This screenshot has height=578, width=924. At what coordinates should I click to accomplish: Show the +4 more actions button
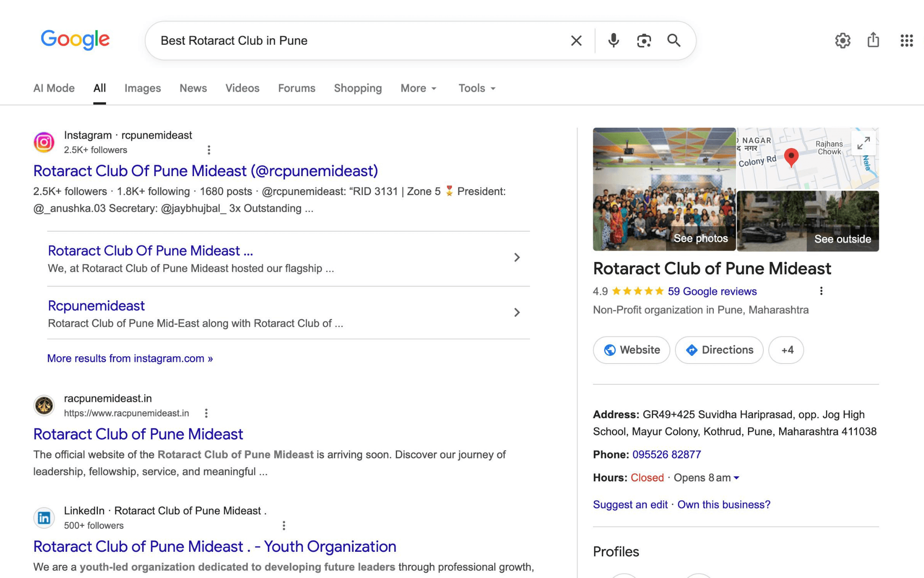tap(786, 350)
